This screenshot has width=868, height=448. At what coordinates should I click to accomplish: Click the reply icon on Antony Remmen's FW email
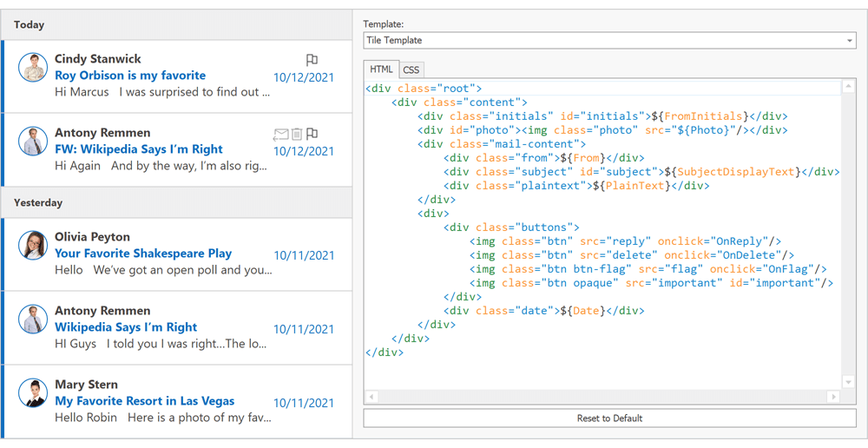tap(280, 134)
